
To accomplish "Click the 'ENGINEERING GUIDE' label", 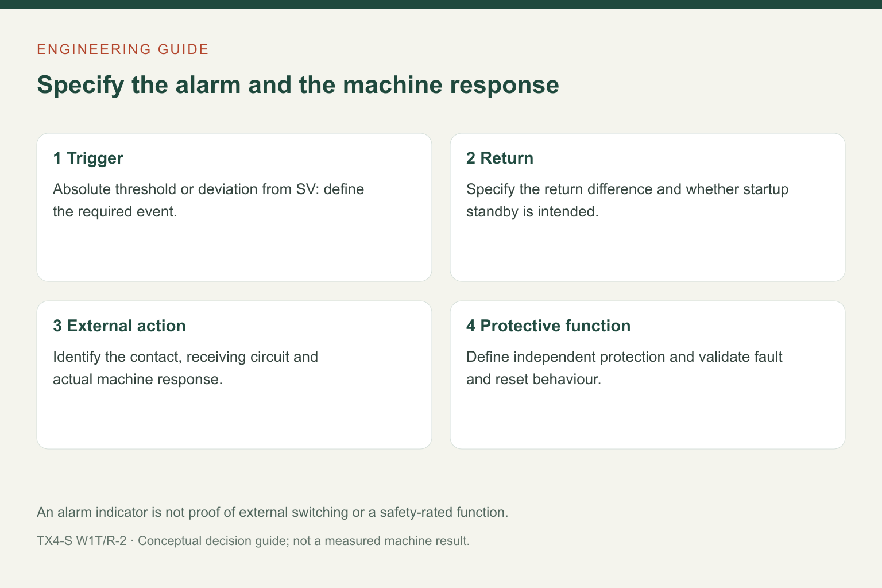I will pos(123,49).
